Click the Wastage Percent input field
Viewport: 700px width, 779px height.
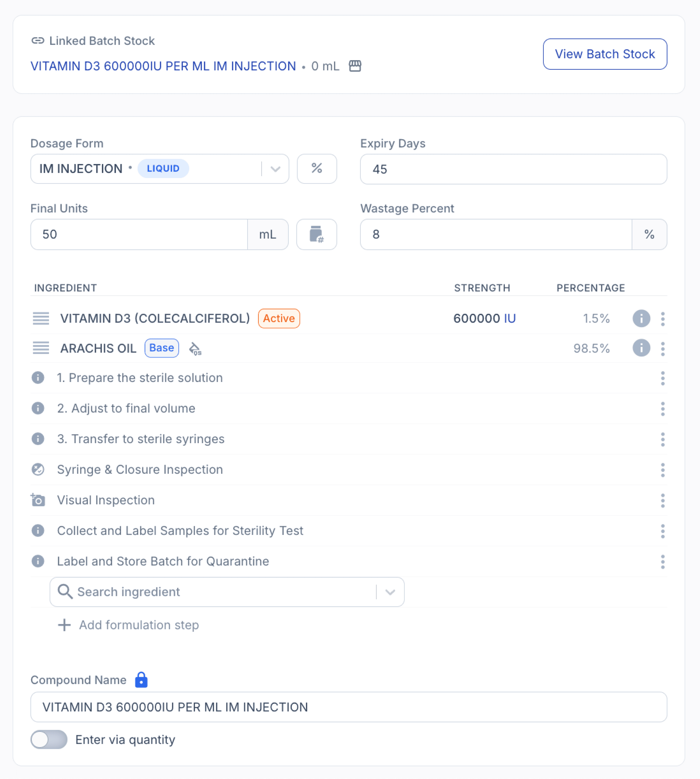pyautogui.click(x=496, y=235)
